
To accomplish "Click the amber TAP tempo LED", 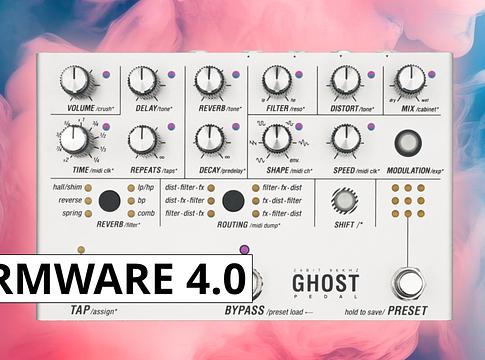I will click(x=81, y=250).
